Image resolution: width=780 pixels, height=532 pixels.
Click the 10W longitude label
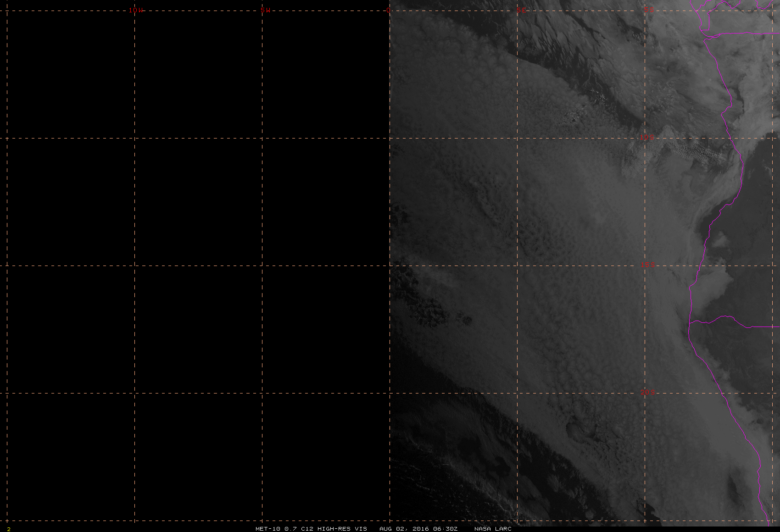click(136, 10)
